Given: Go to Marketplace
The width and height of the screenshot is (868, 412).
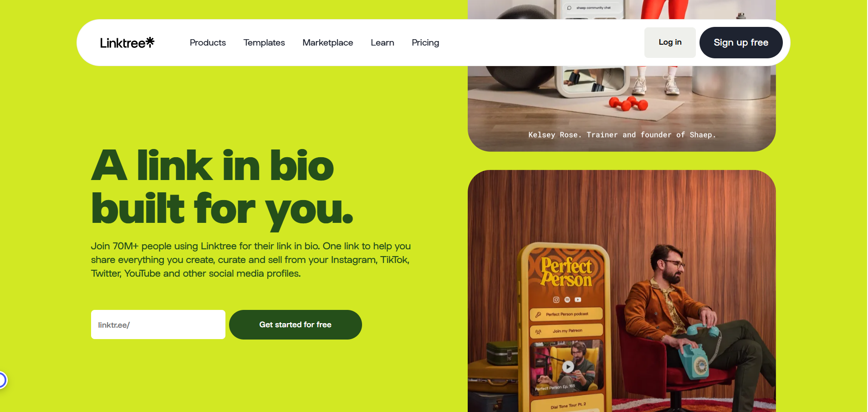Looking at the screenshot, I should click(328, 42).
